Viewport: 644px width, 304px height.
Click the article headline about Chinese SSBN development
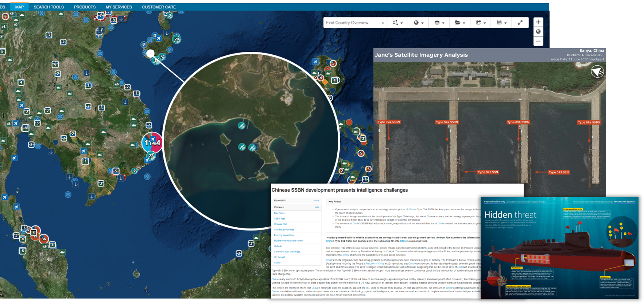[x=340, y=190]
